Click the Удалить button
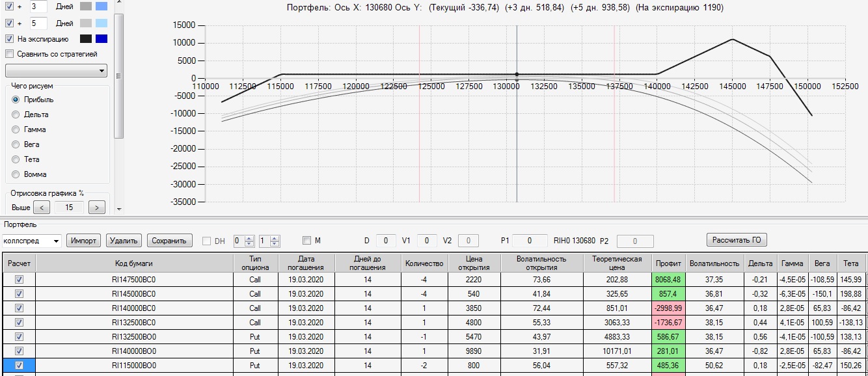868x376 pixels. pos(124,241)
